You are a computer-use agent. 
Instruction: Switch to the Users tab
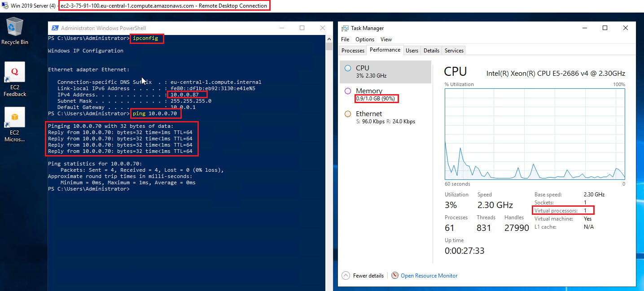coord(412,51)
